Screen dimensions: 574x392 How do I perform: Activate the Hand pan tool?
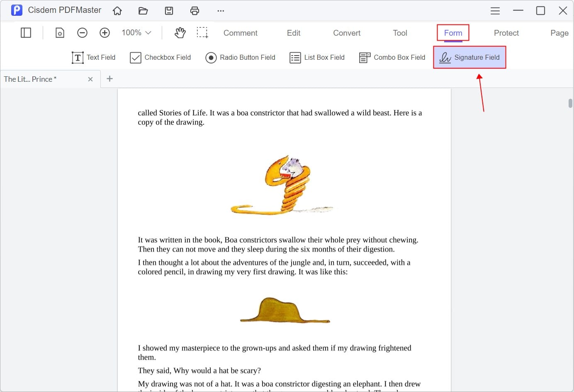180,32
